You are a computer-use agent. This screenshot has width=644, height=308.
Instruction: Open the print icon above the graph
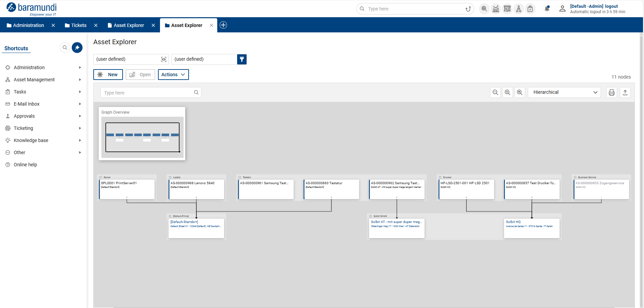(611, 92)
